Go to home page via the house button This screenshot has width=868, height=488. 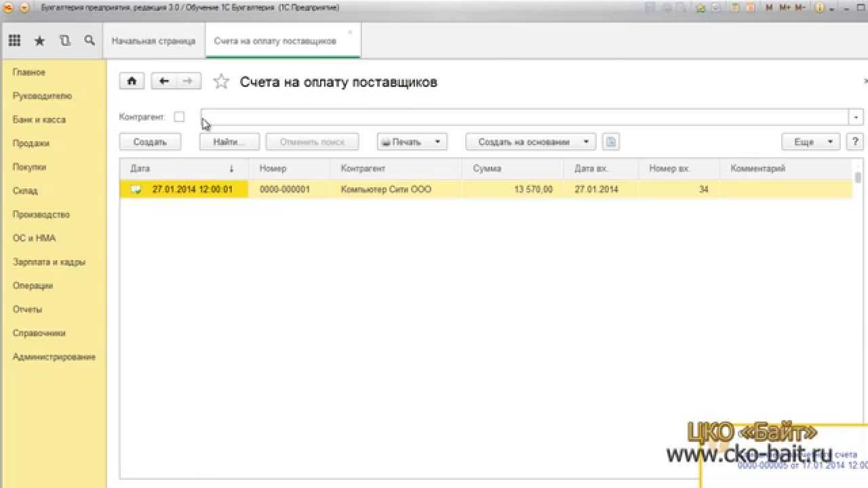[132, 81]
